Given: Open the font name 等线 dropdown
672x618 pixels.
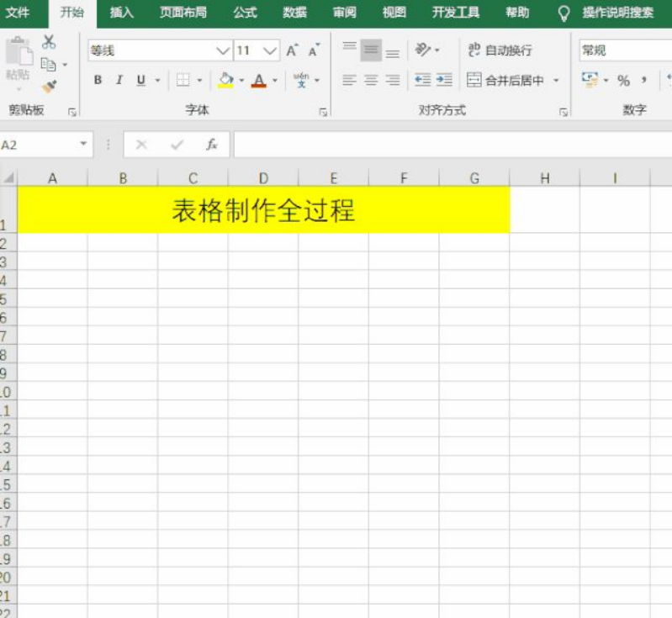Looking at the screenshot, I should (x=223, y=51).
